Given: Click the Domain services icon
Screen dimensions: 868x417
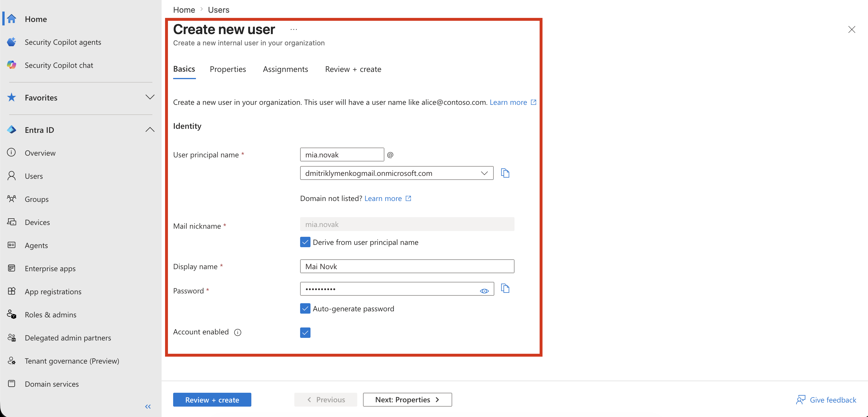Looking at the screenshot, I should point(12,383).
